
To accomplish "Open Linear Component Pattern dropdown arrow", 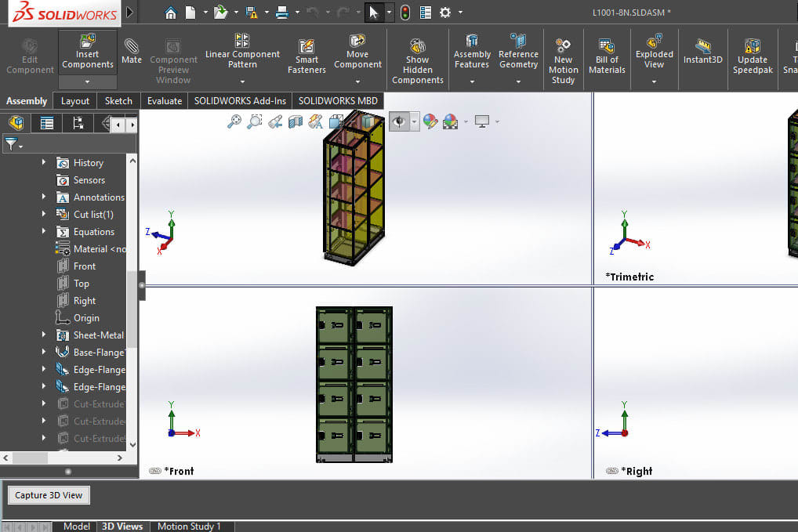I will [242, 82].
